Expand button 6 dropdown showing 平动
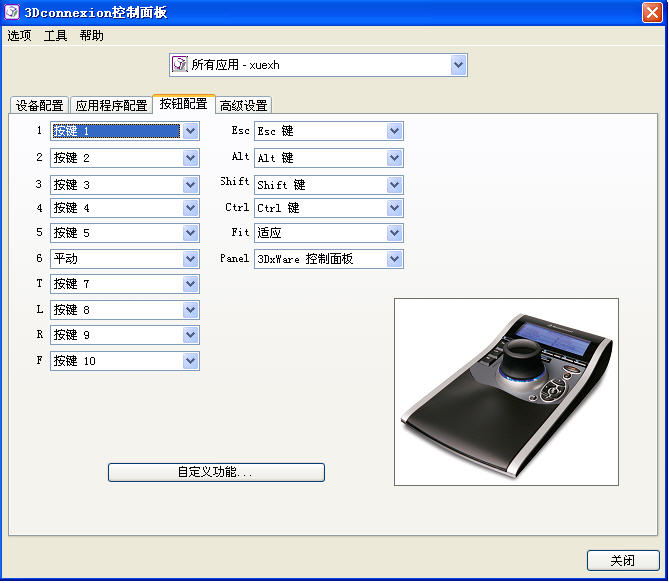The height and width of the screenshot is (583, 669). tap(190, 259)
